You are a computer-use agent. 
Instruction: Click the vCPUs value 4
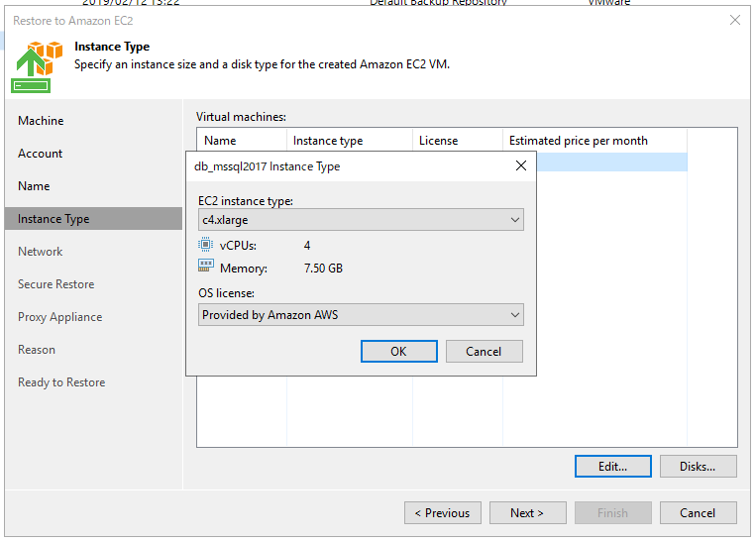point(307,246)
